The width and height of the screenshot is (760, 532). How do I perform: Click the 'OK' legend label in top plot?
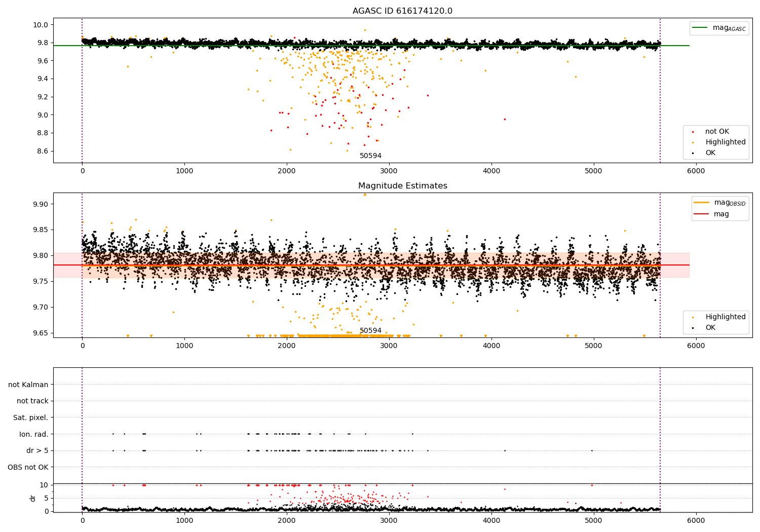pos(710,153)
